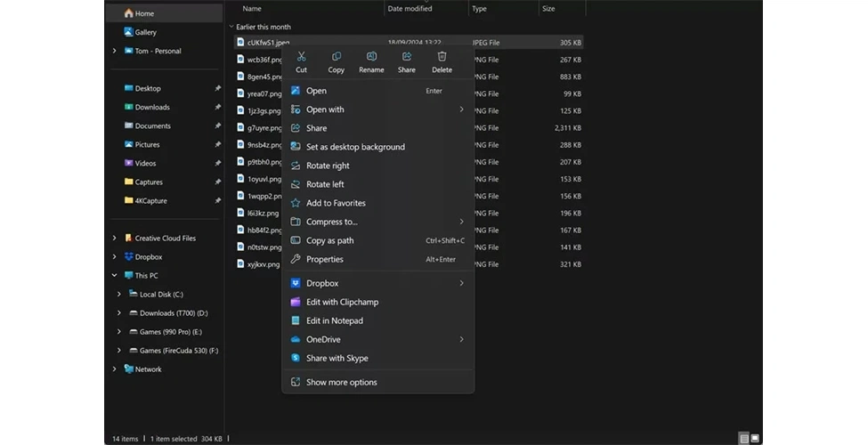This screenshot has width=868, height=445.
Task: Expand Dropbox node in navigation pane
Action: [x=115, y=257]
